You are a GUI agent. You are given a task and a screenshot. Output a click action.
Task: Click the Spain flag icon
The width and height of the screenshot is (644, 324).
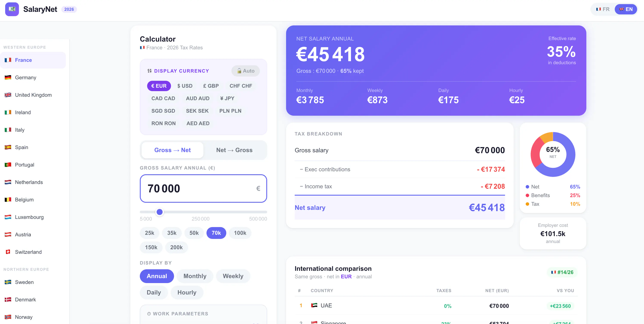tap(8, 147)
